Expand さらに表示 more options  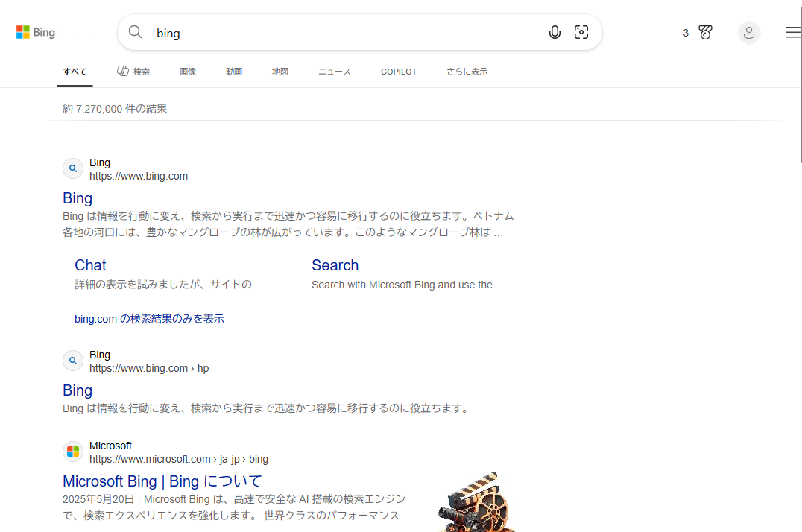coord(467,72)
